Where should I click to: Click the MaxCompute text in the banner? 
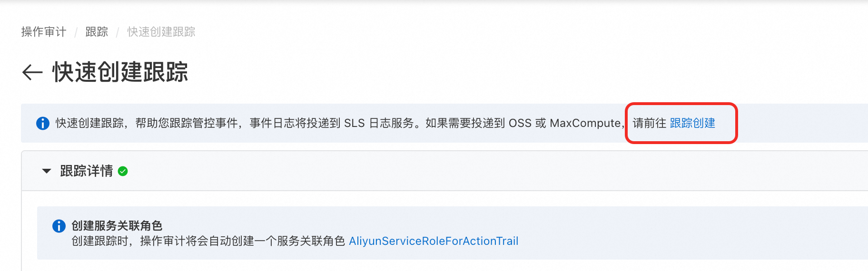[585, 123]
